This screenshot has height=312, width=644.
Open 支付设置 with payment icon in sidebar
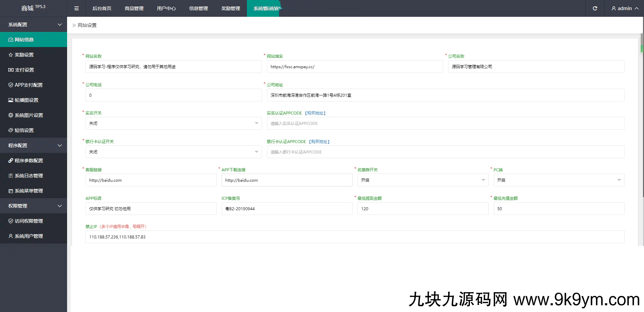coord(24,70)
